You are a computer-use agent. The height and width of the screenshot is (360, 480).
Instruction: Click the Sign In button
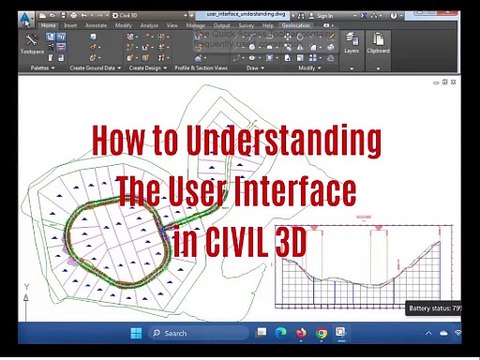tap(321, 16)
